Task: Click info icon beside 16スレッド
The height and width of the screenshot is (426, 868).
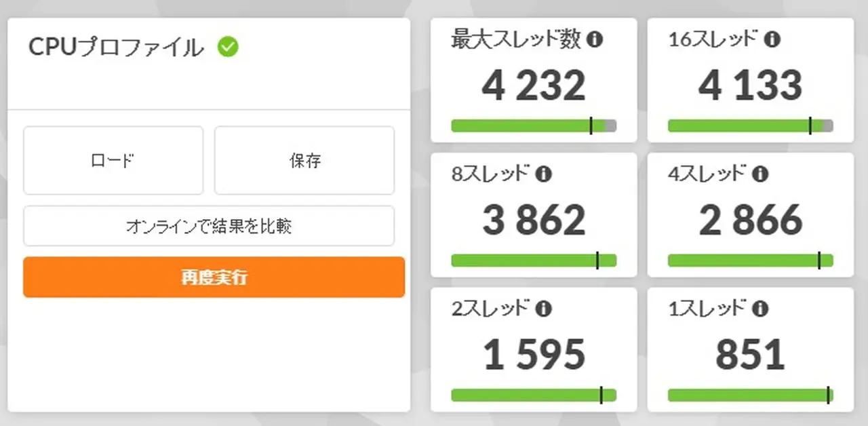Action: tap(772, 39)
